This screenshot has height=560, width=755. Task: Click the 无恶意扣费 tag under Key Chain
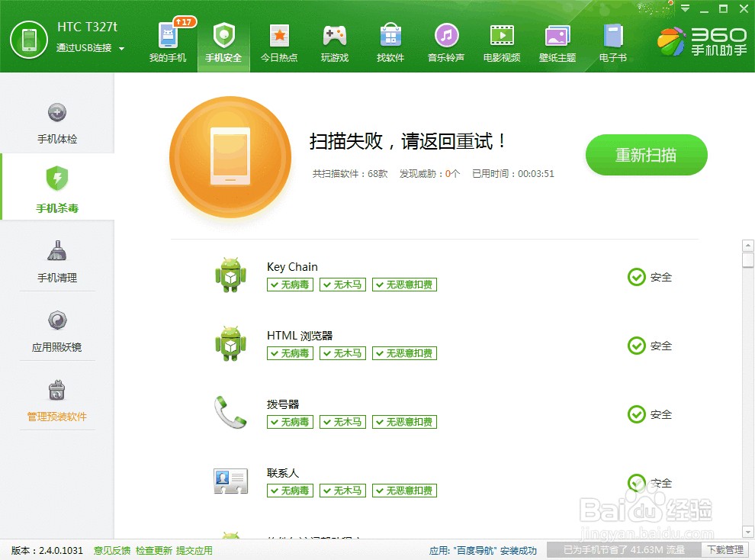click(404, 285)
